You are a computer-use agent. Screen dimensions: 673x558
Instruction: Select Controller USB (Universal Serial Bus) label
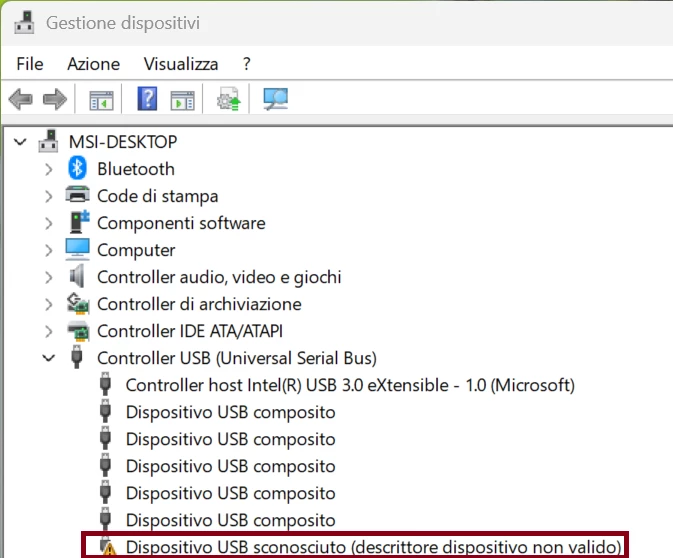(237, 358)
